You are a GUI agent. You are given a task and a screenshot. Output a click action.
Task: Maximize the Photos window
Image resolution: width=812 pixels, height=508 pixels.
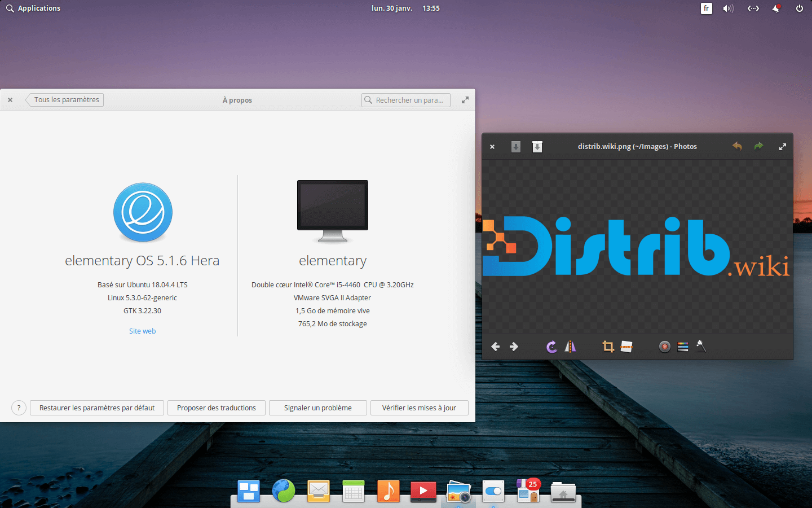[782, 147]
